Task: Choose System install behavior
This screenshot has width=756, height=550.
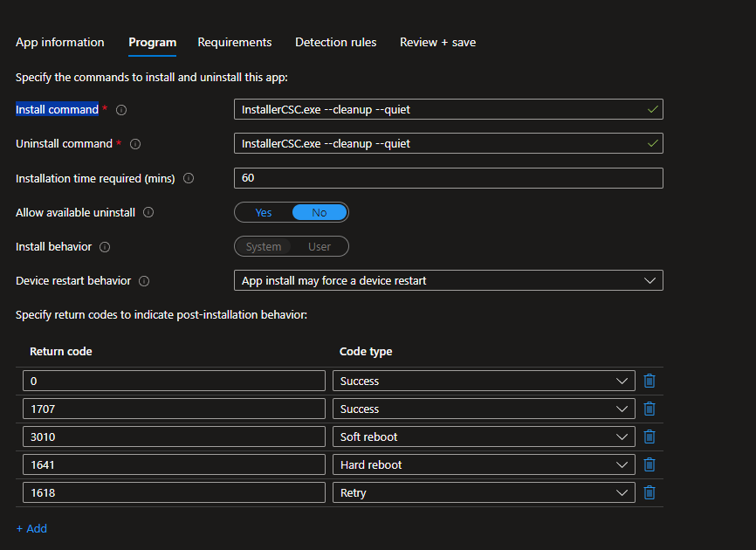Action: tap(264, 247)
